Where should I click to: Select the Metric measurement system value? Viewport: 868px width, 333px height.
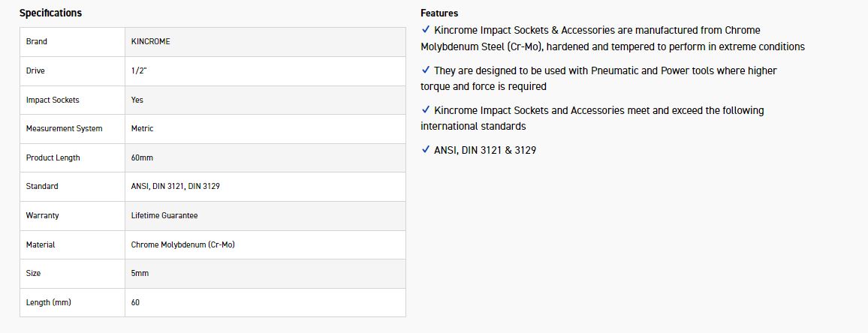(x=142, y=129)
